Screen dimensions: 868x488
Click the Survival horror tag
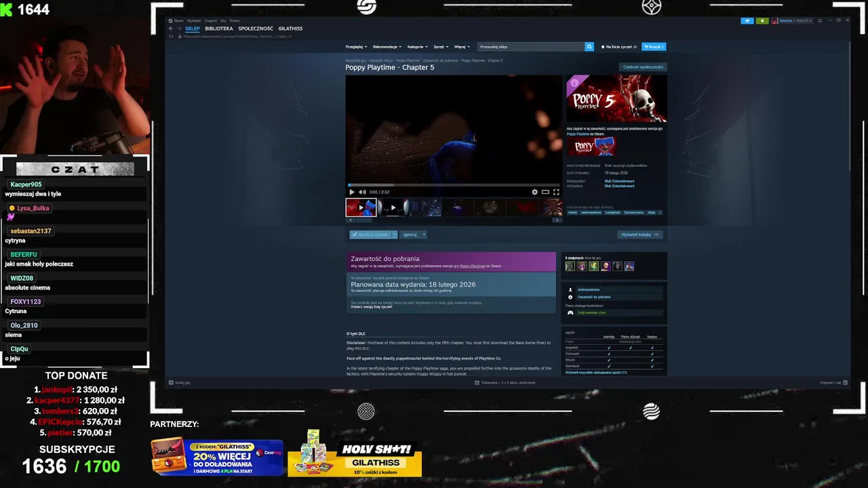click(x=633, y=212)
